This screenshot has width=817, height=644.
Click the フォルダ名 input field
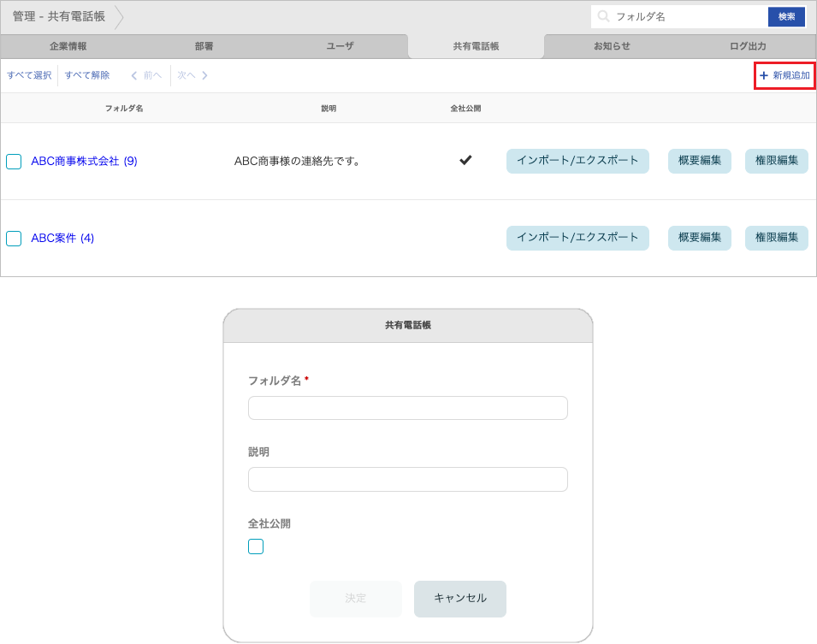click(x=407, y=408)
